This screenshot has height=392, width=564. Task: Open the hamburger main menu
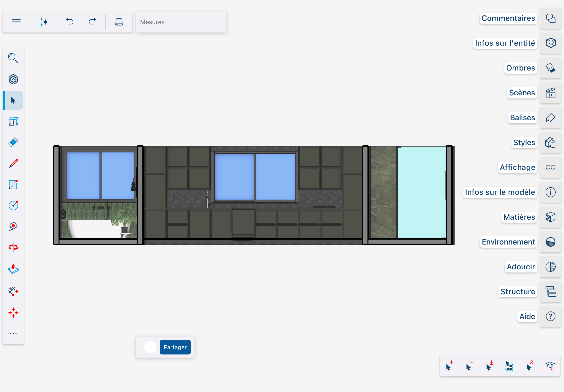click(16, 22)
